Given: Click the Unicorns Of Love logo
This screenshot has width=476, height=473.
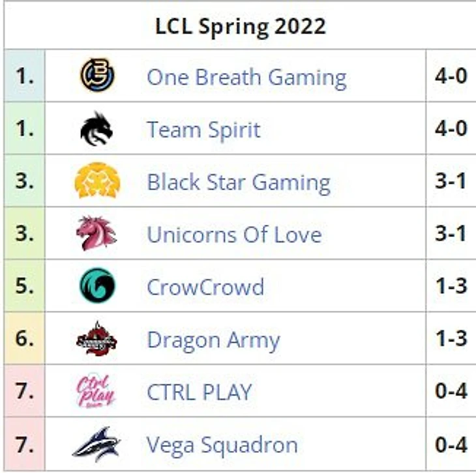Looking at the screenshot, I should [97, 234].
